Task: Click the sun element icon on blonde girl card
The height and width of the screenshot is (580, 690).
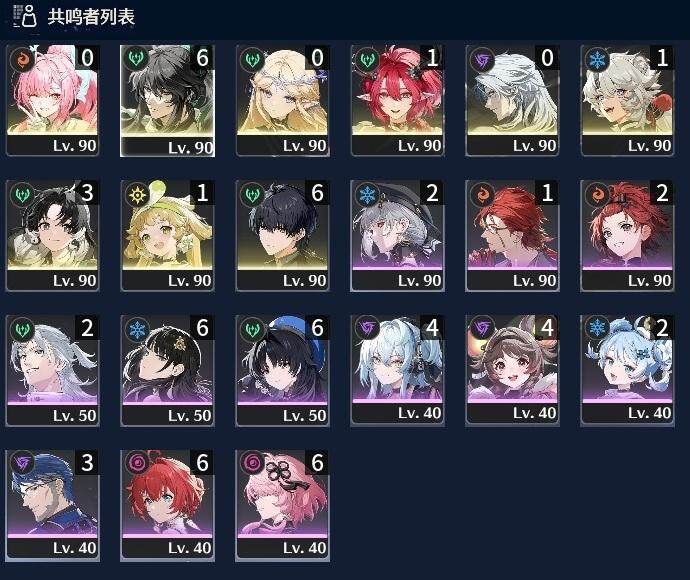Action: click(137, 195)
